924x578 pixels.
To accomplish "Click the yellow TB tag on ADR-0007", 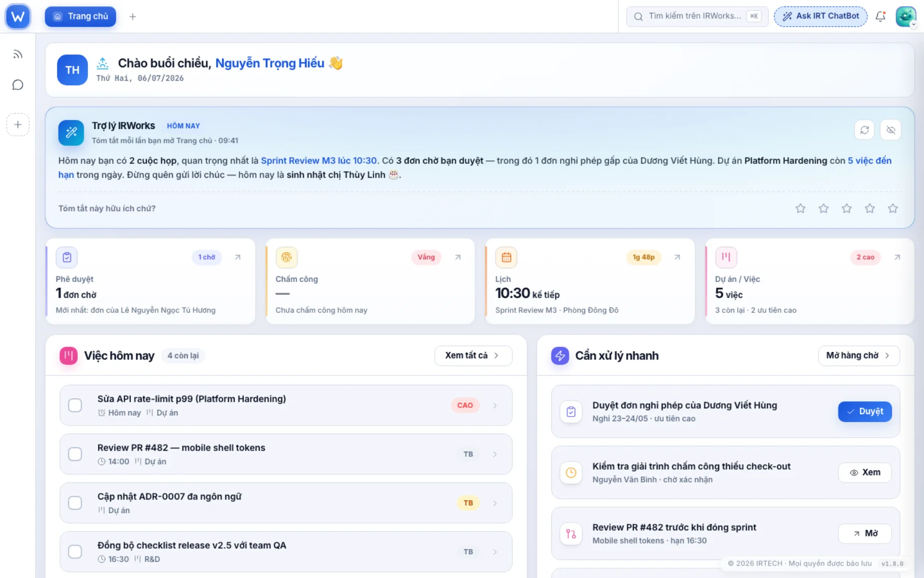I will pyautogui.click(x=468, y=503).
